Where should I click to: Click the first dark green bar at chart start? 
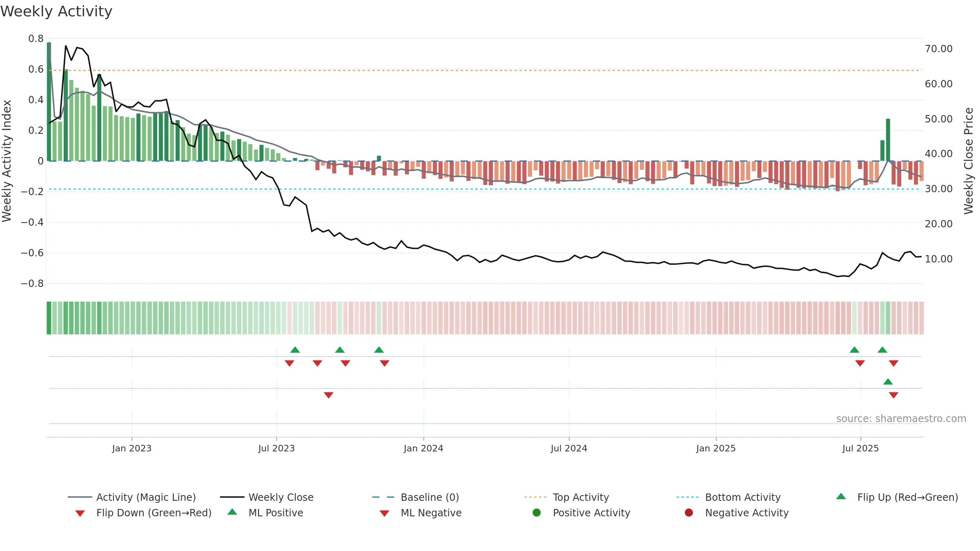tap(49, 102)
